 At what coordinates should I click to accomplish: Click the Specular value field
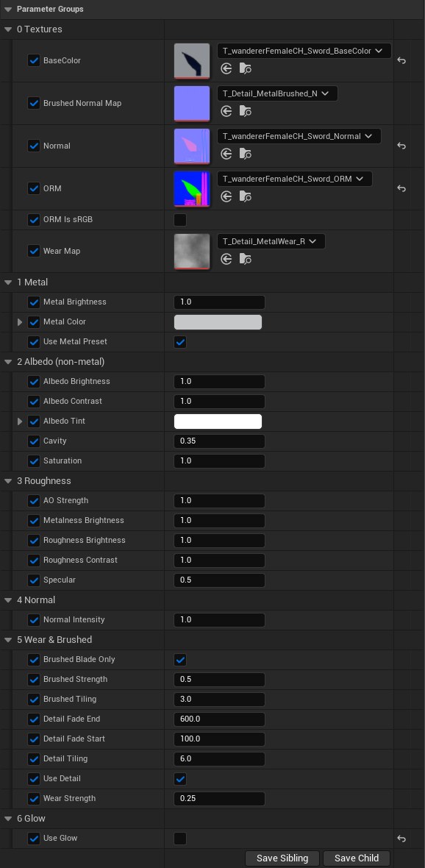coord(219,580)
